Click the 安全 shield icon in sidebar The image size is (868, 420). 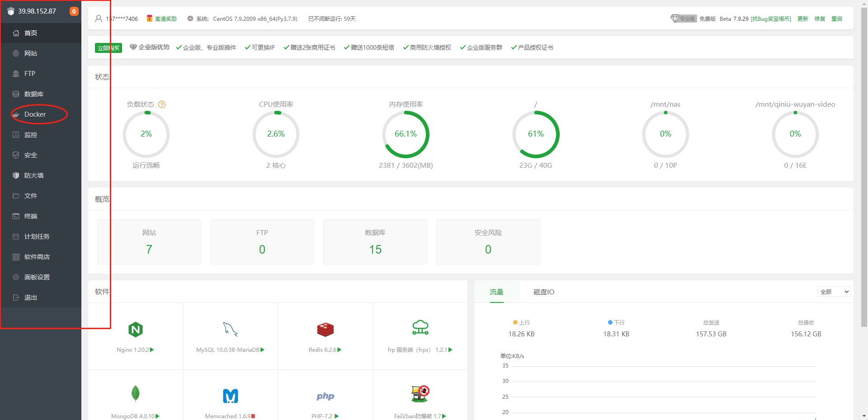16,155
